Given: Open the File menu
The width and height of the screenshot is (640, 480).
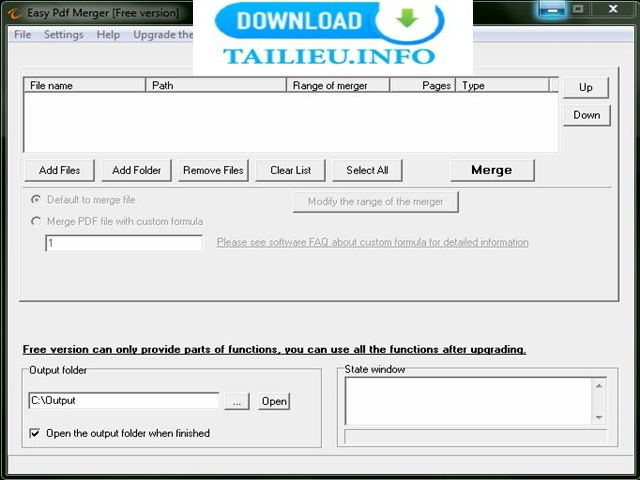Looking at the screenshot, I should (22, 35).
